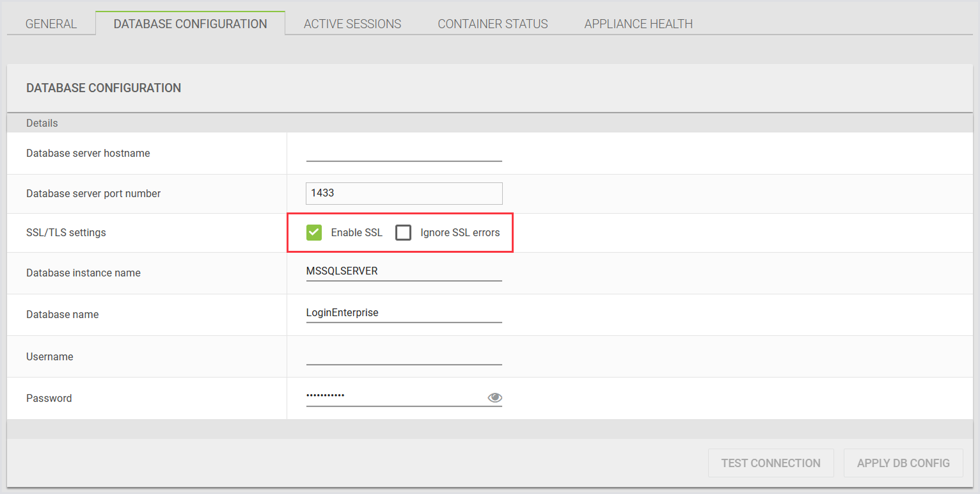The width and height of the screenshot is (980, 494).
Task: Go to the Container Status tab
Action: coord(493,24)
